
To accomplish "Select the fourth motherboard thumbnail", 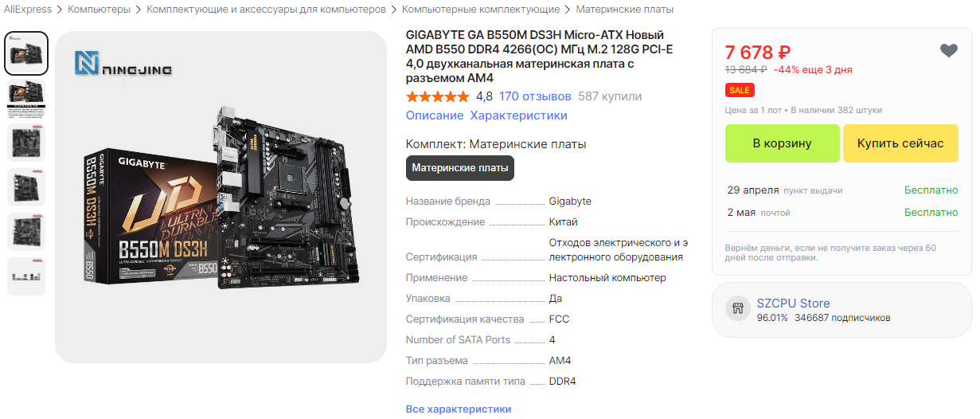I will 27,187.
